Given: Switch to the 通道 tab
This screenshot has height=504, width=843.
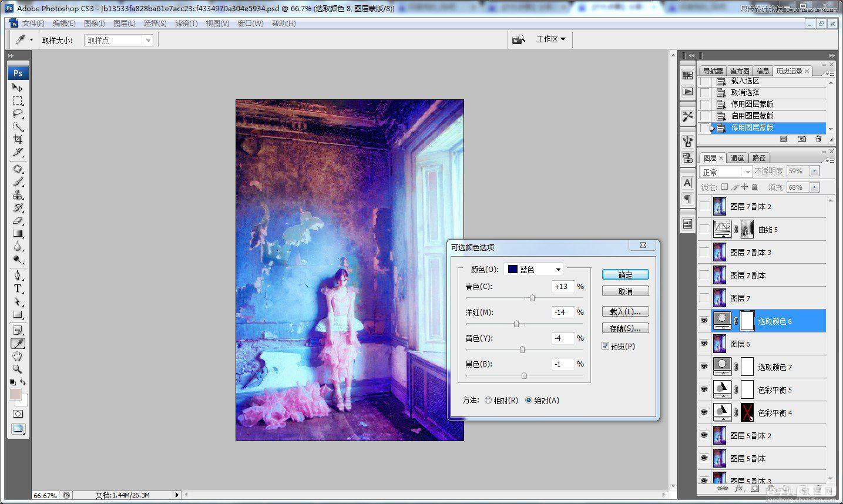Looking at the screenshot, I should point(737,158).
